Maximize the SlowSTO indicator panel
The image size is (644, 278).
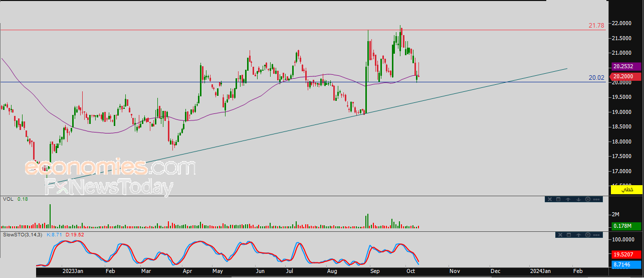(569, 235)
